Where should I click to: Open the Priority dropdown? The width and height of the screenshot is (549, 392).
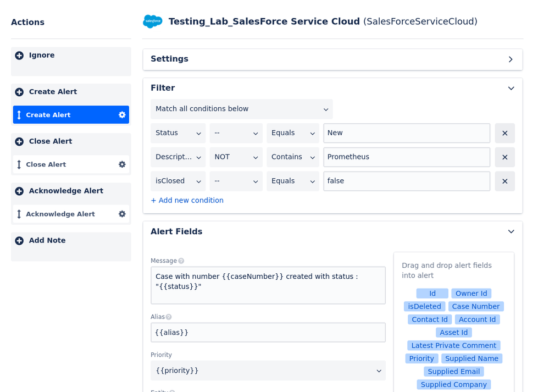click(x=268, y=371)
